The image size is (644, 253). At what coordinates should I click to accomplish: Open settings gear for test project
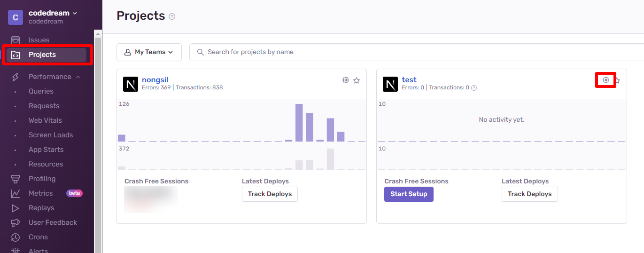[606, 80]
